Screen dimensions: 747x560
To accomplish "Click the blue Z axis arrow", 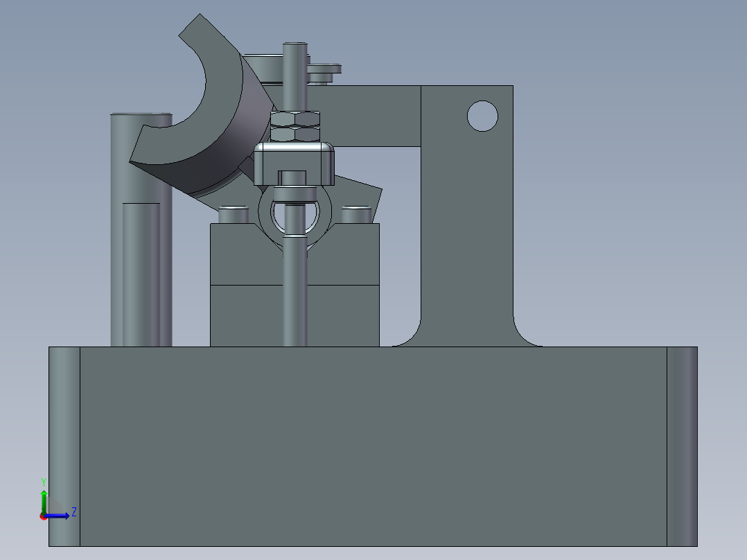I will click(59, 515).
